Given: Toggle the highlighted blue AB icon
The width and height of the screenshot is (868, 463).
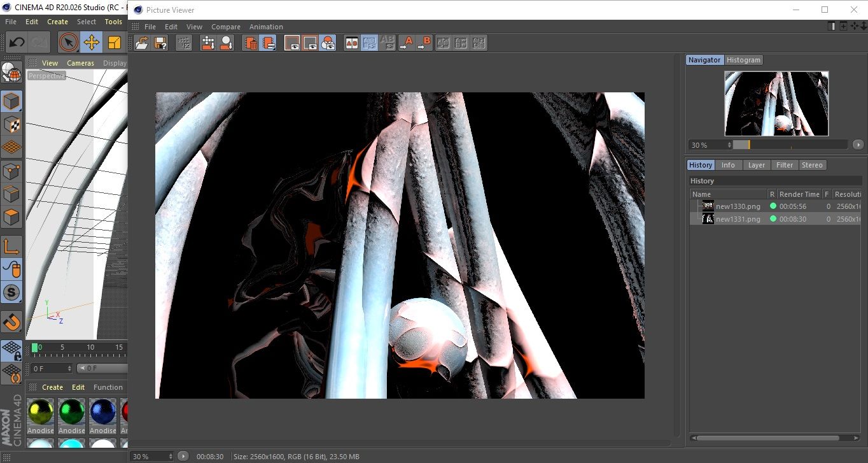Looking at the screenshot, I should 369,43.
